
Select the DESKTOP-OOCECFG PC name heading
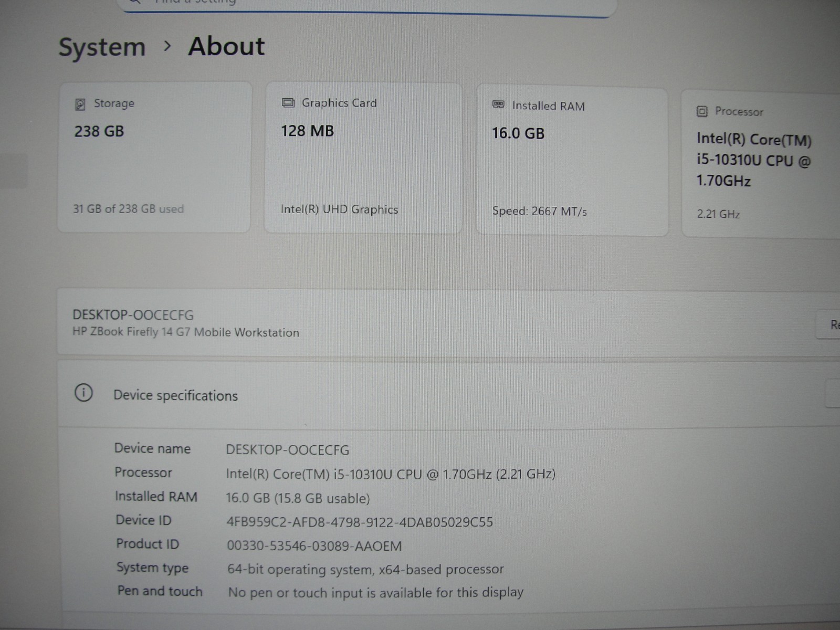[x=133, y=315]
